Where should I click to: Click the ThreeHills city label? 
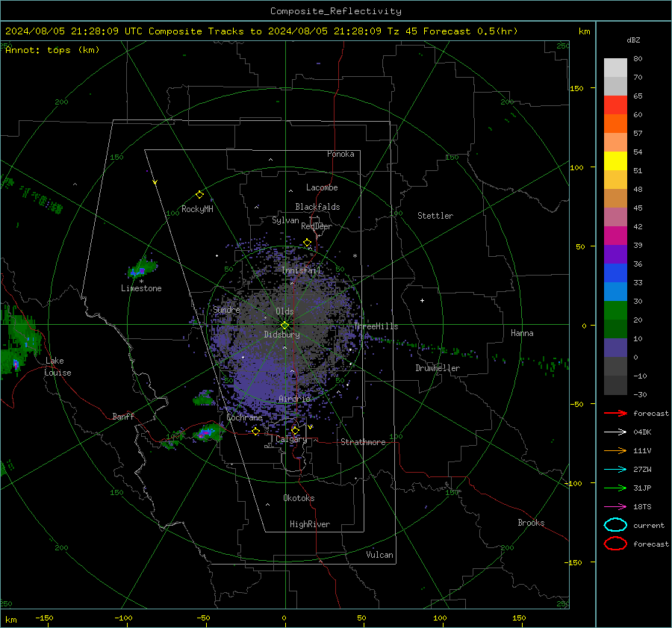click(x=376, y=326)
